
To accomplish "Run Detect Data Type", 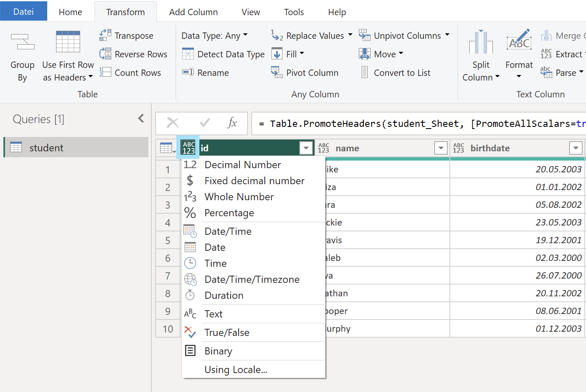I will tap(223, 54).
